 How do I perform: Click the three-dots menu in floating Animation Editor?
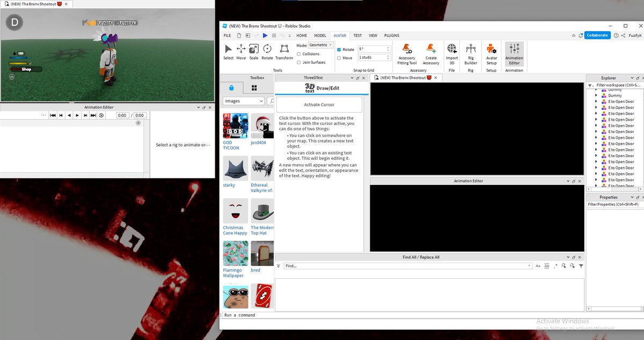43,115
